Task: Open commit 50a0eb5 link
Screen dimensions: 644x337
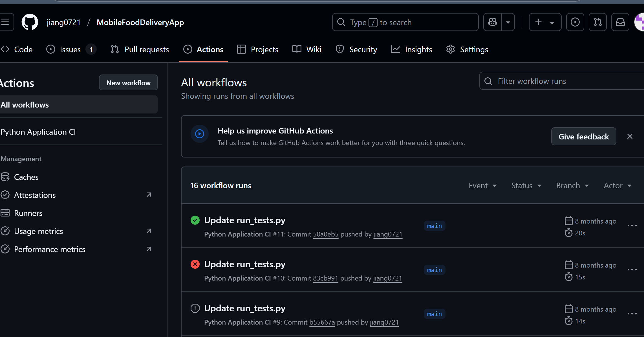Action: click(326, 234)
